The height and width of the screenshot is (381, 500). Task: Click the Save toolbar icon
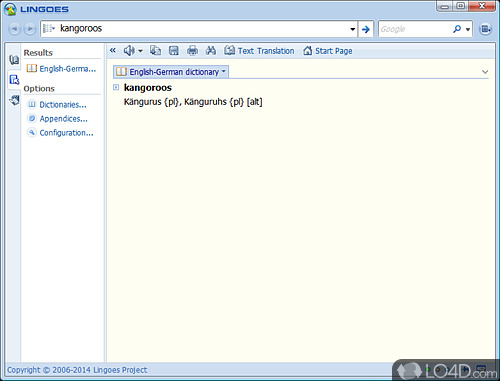click(x=174, y=51)
